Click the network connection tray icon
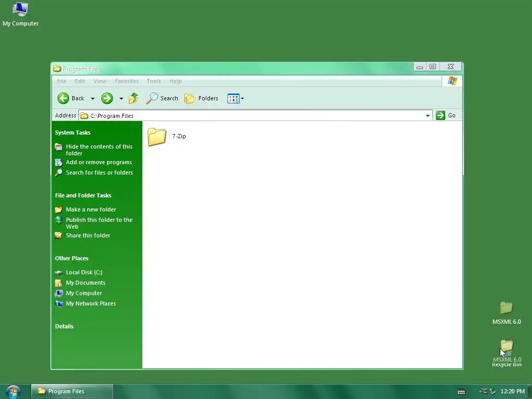This screenshot has width=532, height=399. pyautogui.click(x=483, y=391)
